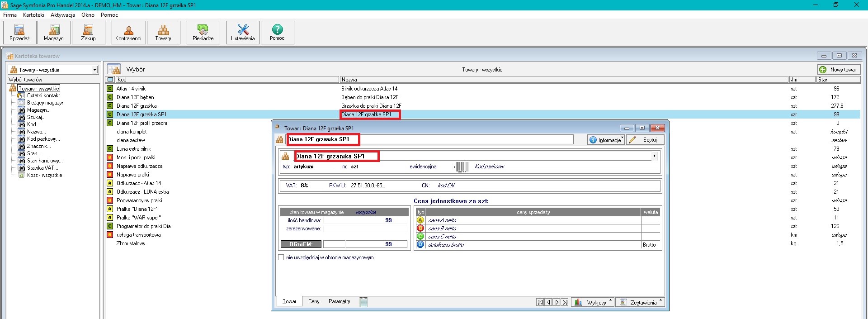The height and width of the screenshot is (319, 868).
Task: Click the Edytuj button
Action: tap(645, 140)
